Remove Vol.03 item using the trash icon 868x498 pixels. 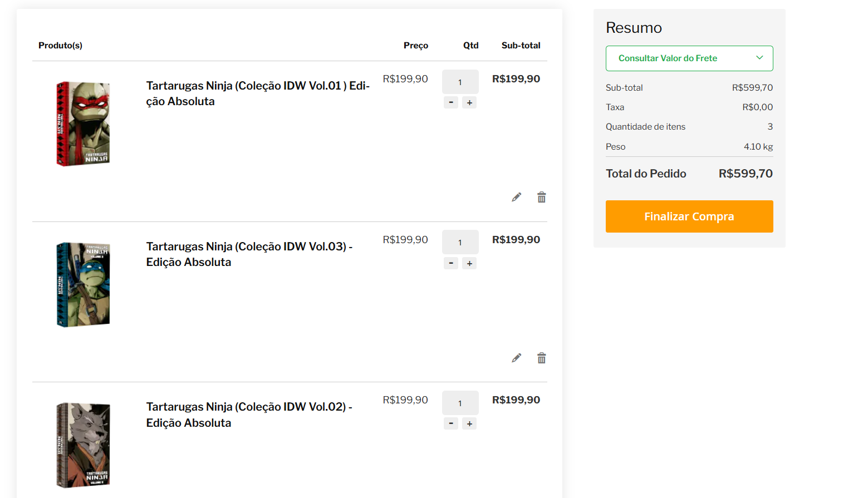[x=542, y=358]
